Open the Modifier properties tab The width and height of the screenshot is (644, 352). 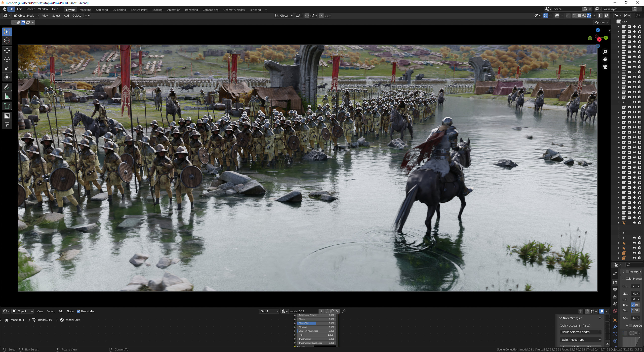coord(615,327)
